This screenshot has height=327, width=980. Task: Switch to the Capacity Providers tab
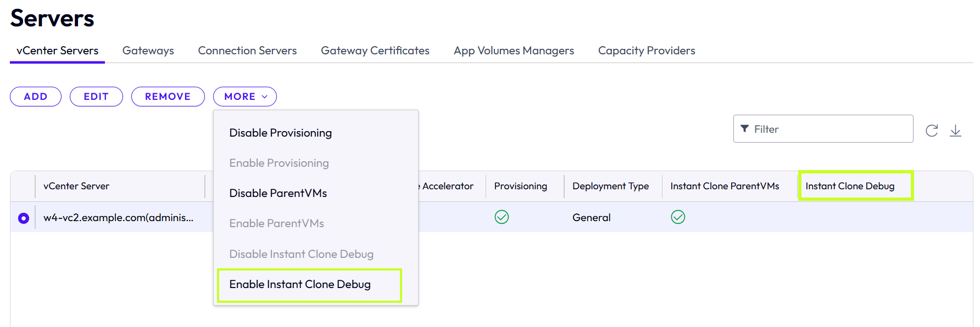pos(647,50)
